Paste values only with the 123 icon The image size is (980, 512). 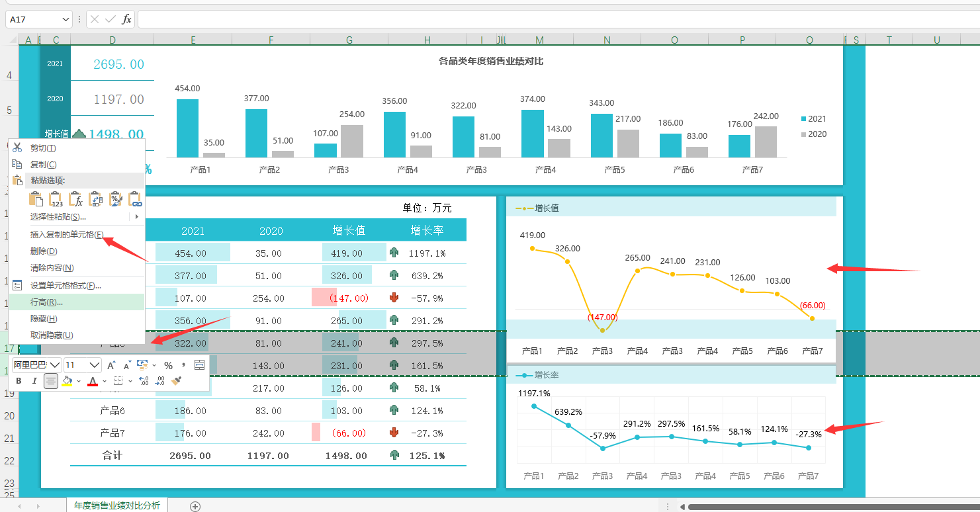coord(56,199)
